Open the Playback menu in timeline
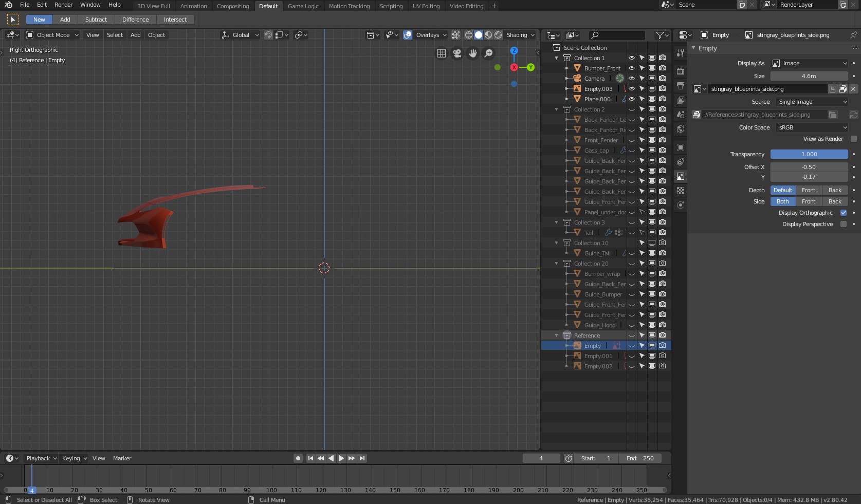 41,458
